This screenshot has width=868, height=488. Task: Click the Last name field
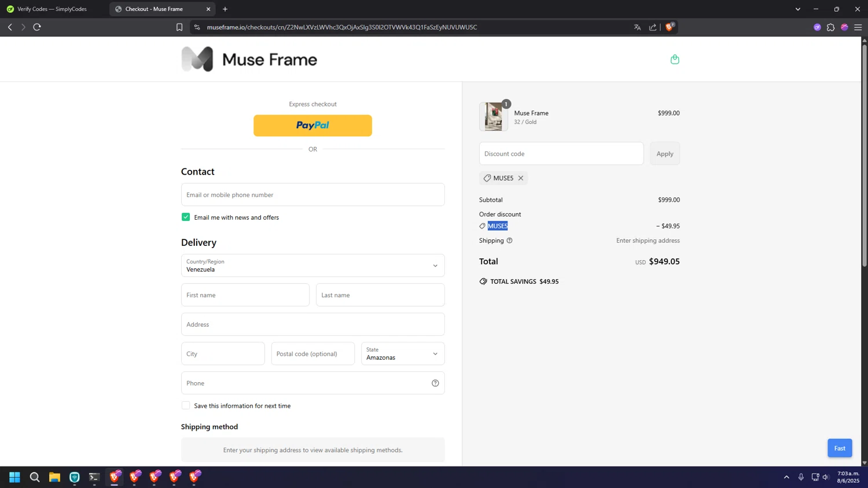380,295
